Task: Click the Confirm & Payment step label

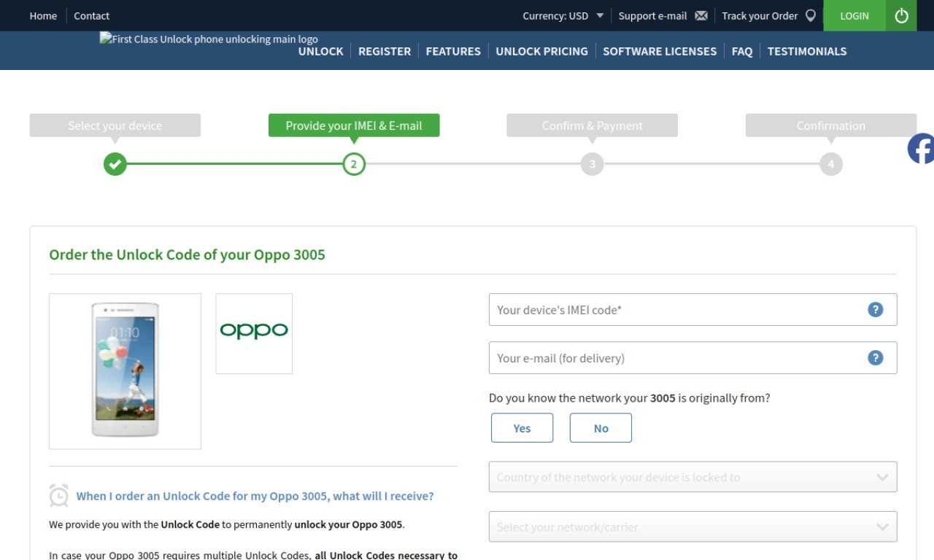Action: point(593,125)
